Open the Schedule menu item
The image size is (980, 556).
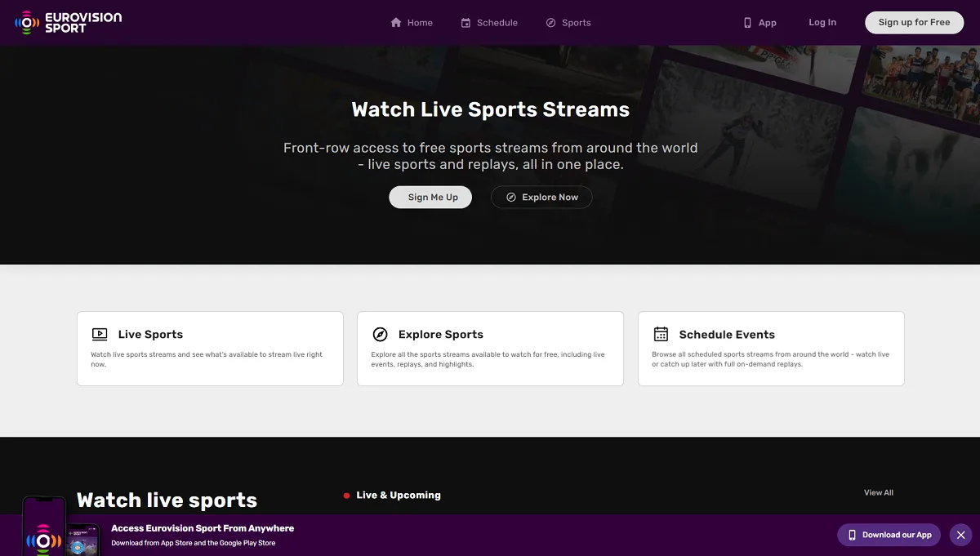497,23
